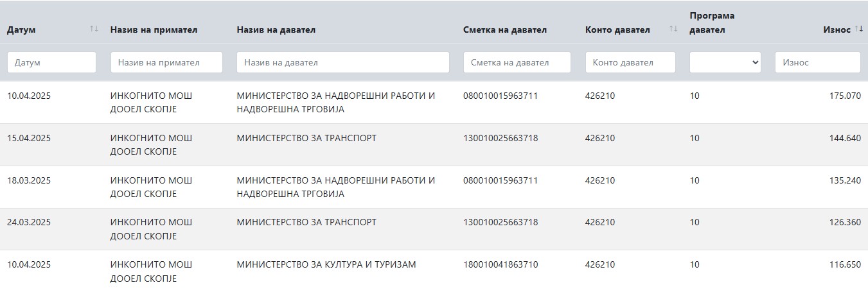Focus the Конто давател filter field
This screenshot has height=292, width=868.
coord(630,62)
